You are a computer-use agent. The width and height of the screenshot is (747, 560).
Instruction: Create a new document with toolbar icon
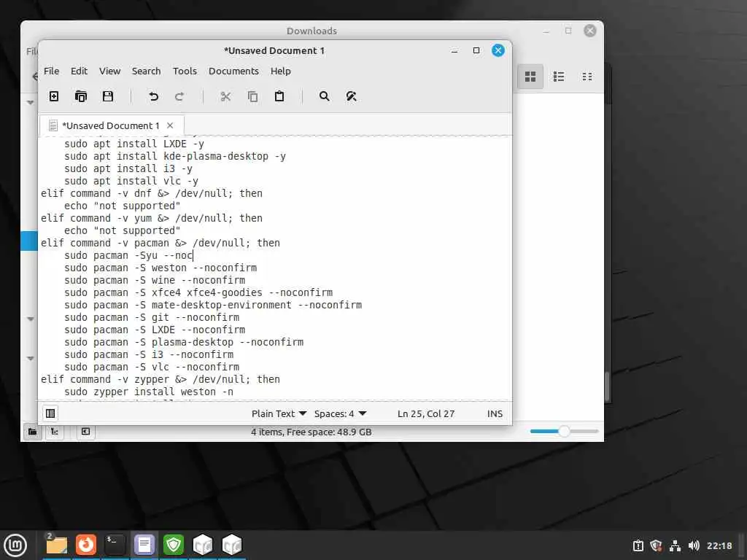pyautogui.click(x=54, y=96)
